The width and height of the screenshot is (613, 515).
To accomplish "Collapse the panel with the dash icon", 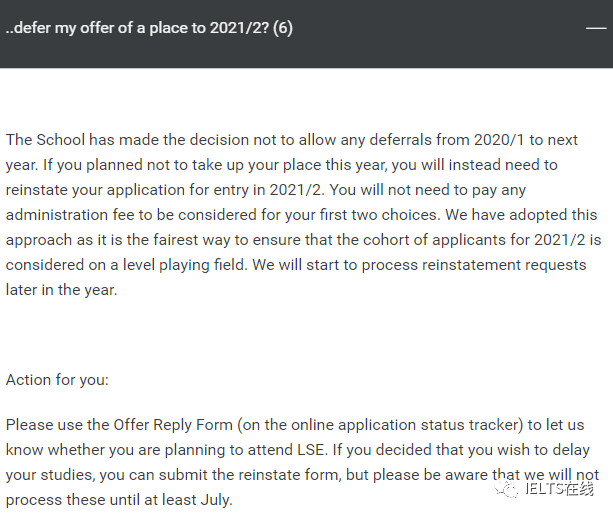I will click(x=596, y=28).
